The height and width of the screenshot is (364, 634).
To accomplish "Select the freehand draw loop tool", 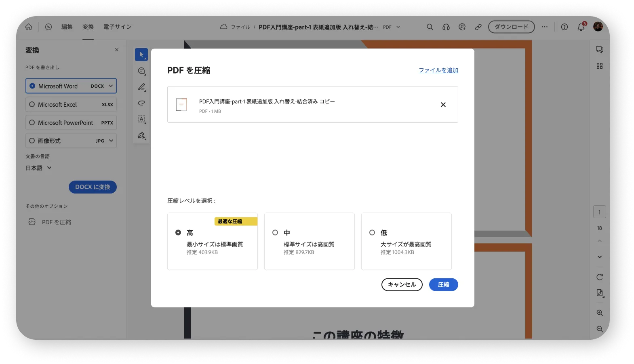I will coord(141,103).
